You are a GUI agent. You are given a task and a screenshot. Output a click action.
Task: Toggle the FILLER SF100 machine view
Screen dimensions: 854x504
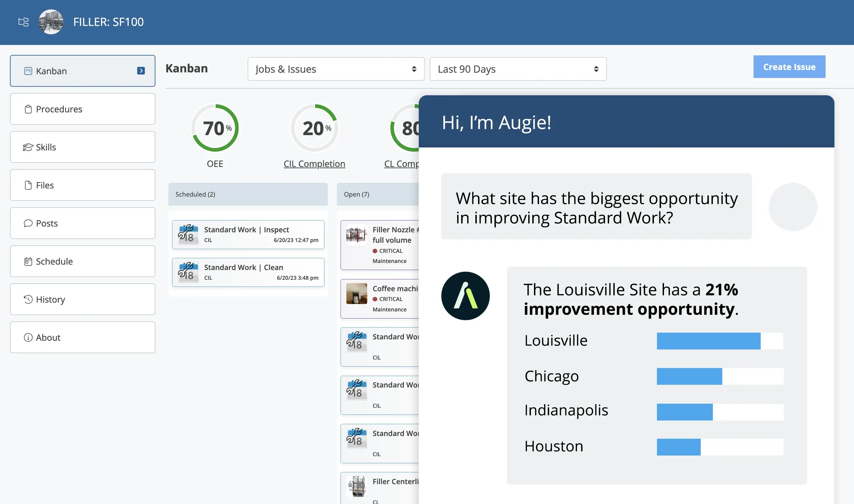[x=23, y=22]
